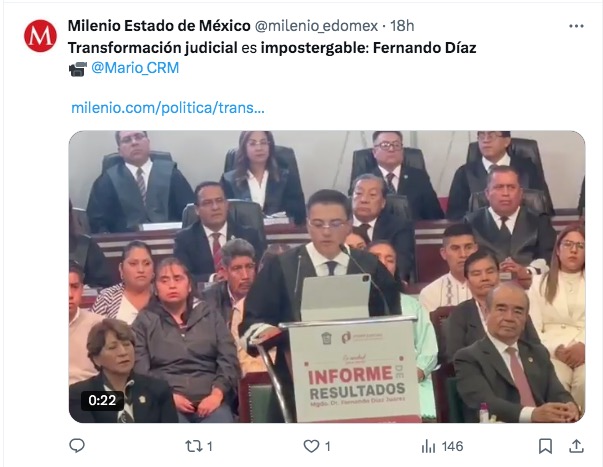603x467 pixels.
Task: Click Milenio Estado de México display name
Action: click(159, 26)
